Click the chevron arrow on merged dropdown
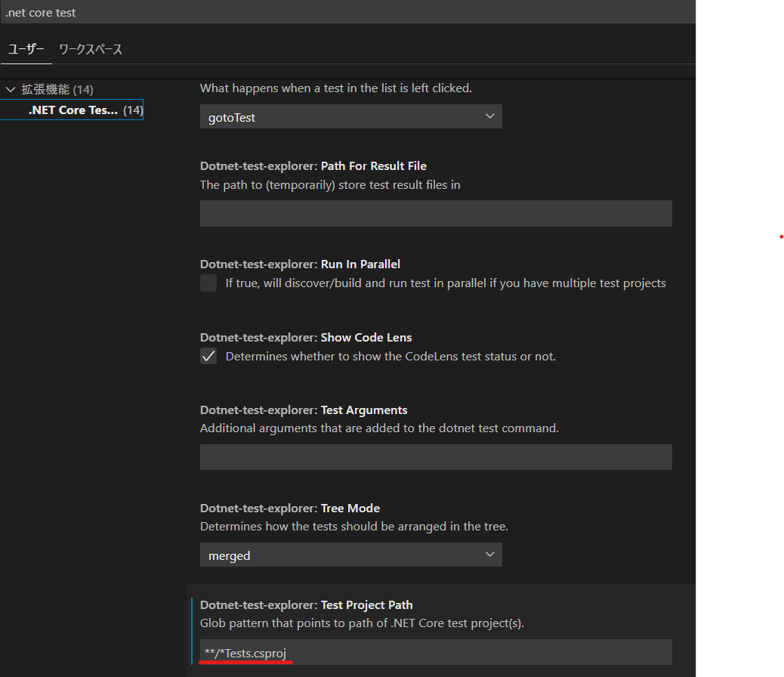This screenshot has height=677, width=784. [x=489, y=555]
